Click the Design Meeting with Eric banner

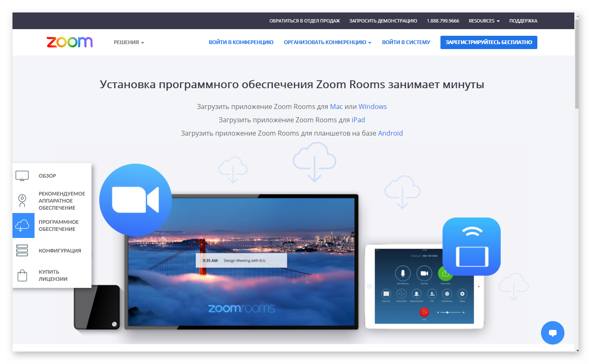coord(241,260)
